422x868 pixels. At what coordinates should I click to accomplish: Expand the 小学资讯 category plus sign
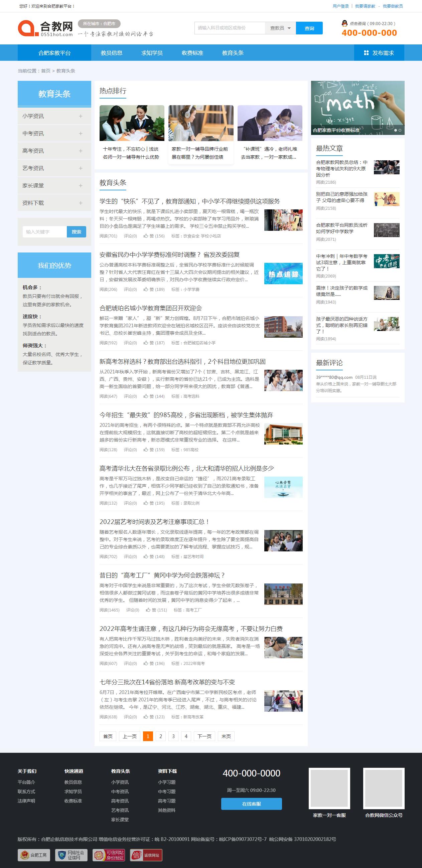coord(81,116)
